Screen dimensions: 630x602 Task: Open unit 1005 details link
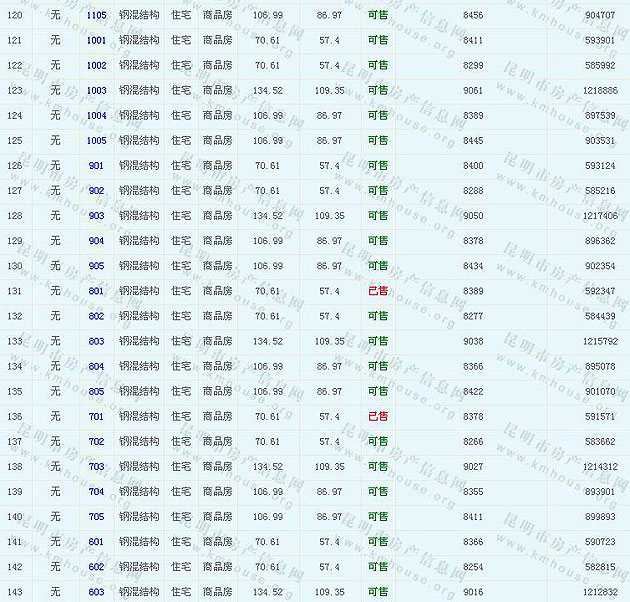(x=97, y=141)
